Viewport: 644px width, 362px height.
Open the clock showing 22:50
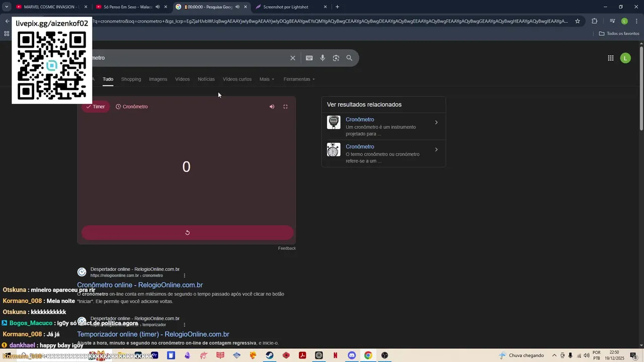pos(614,355)
